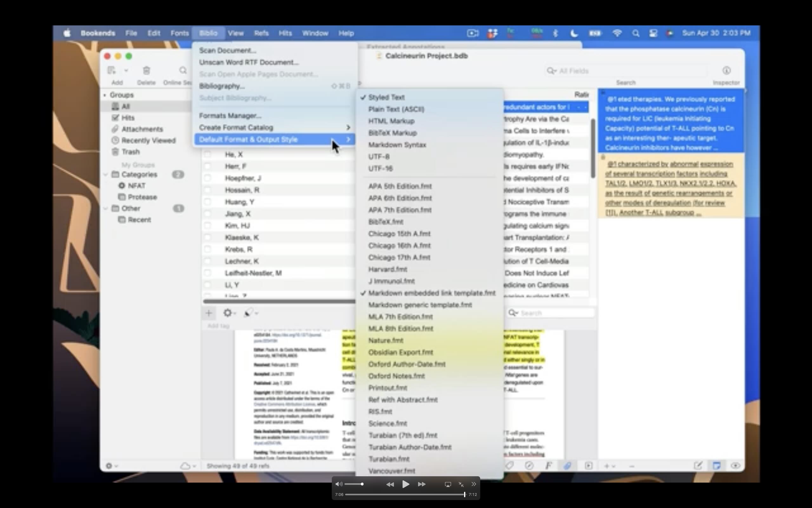The image size is (812, 508).
Task: Collapse the Categories folder chevron
Action: [106, 174]
